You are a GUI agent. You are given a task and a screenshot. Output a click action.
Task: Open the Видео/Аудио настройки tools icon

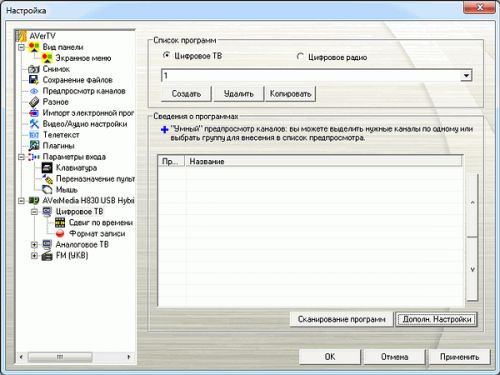click(x=34, y=124)
